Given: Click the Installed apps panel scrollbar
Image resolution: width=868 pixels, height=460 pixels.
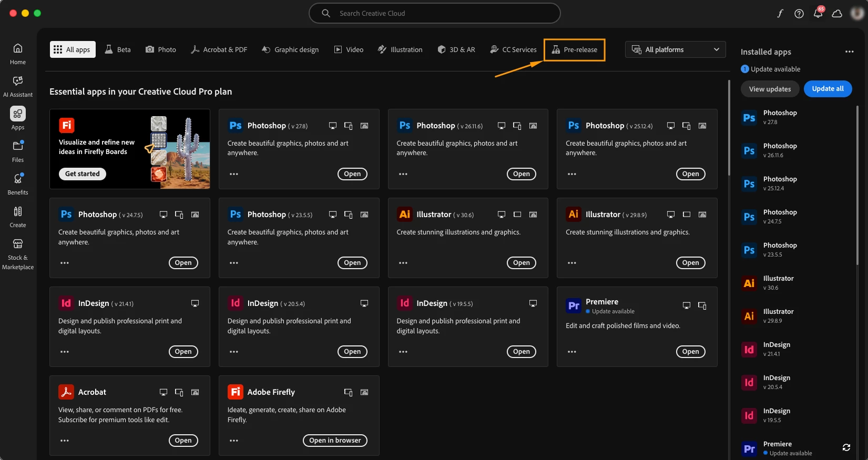Looking at the screenshot, I should pos(857,185).
